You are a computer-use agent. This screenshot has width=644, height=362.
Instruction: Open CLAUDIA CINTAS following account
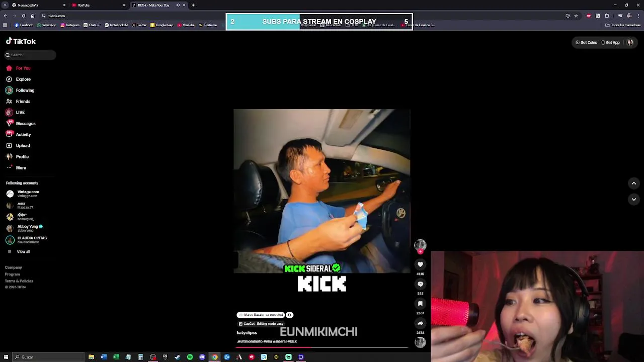[27, 240]
